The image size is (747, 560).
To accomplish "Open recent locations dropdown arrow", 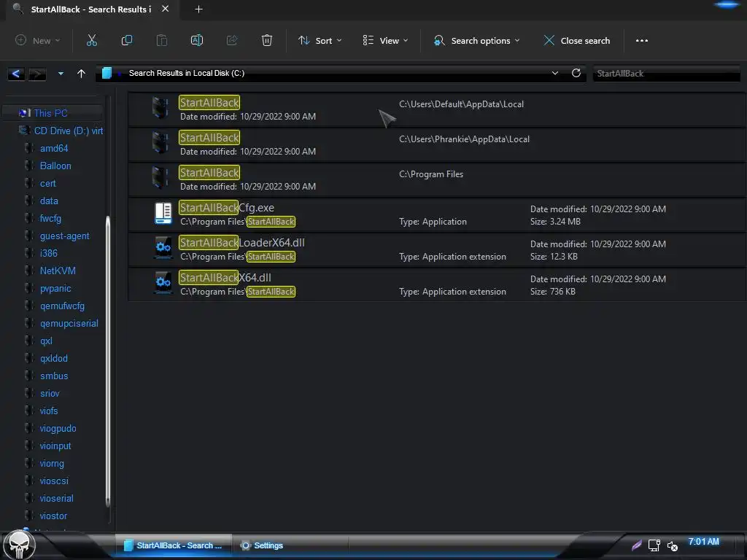I will 61,74.
